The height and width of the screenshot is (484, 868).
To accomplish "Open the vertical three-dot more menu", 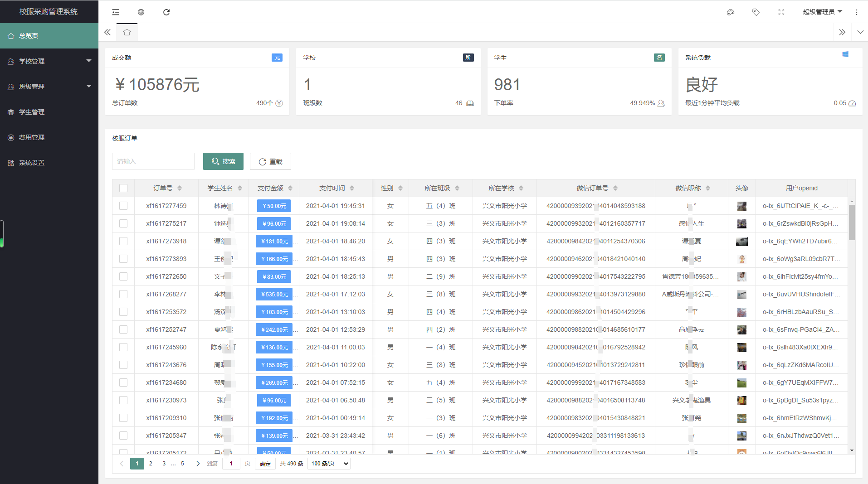I will 856,12.
